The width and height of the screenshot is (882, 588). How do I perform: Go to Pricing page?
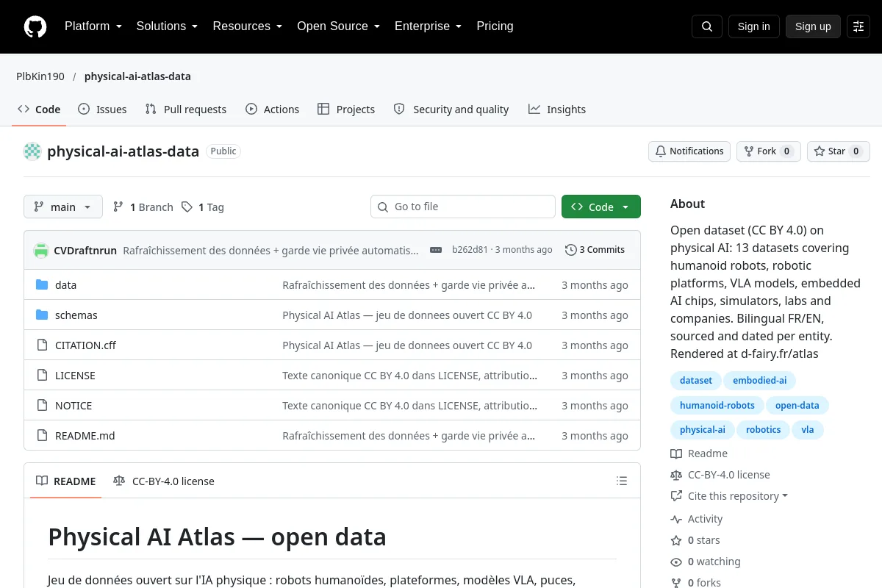(495, 26)
